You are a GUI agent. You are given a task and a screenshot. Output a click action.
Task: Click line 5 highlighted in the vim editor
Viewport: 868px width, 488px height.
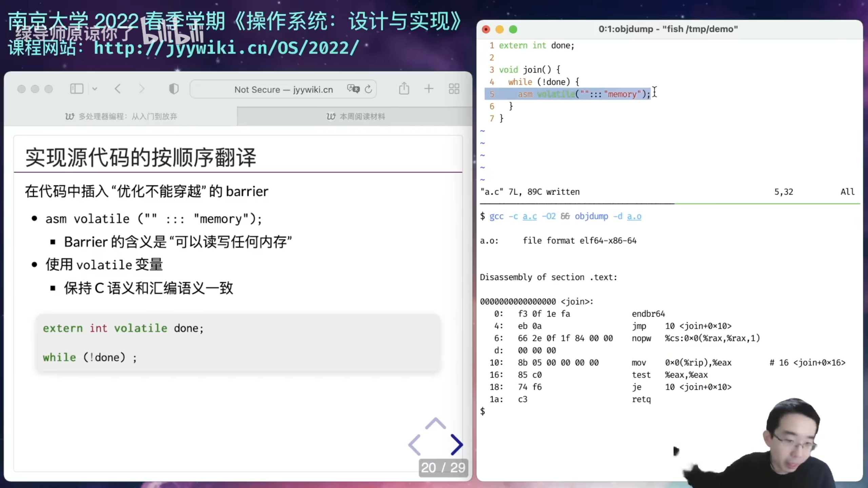(x=570, y=94)
